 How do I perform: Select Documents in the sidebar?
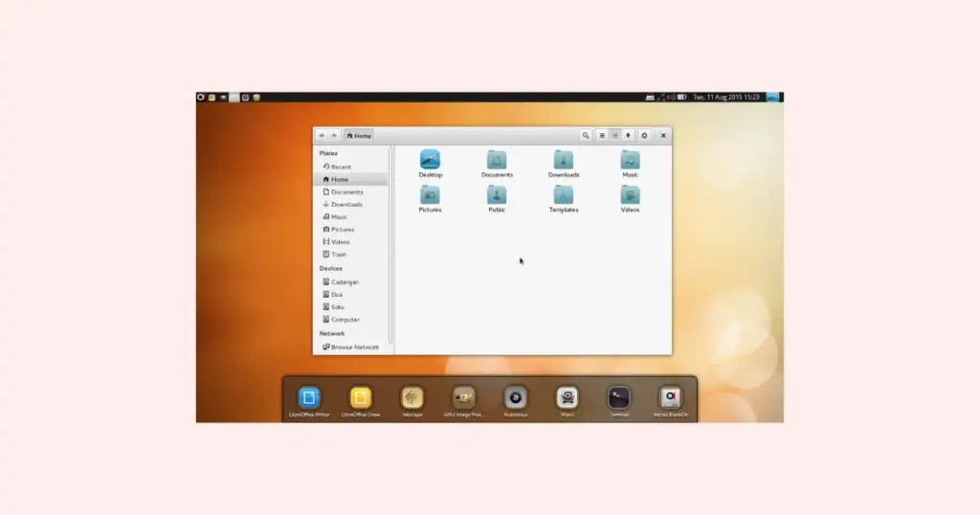point(350,191)
